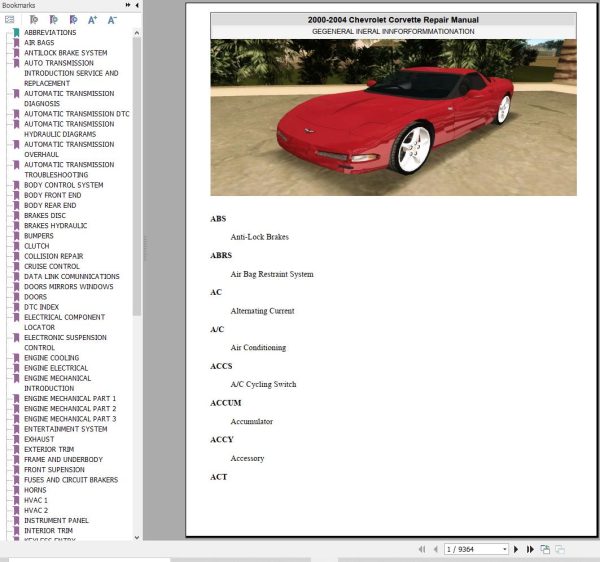Screen dimensions: 600x562
Task: Open INTERIOR TRIM bookmark
Action: pyautogui.click(x=48, y=530)
